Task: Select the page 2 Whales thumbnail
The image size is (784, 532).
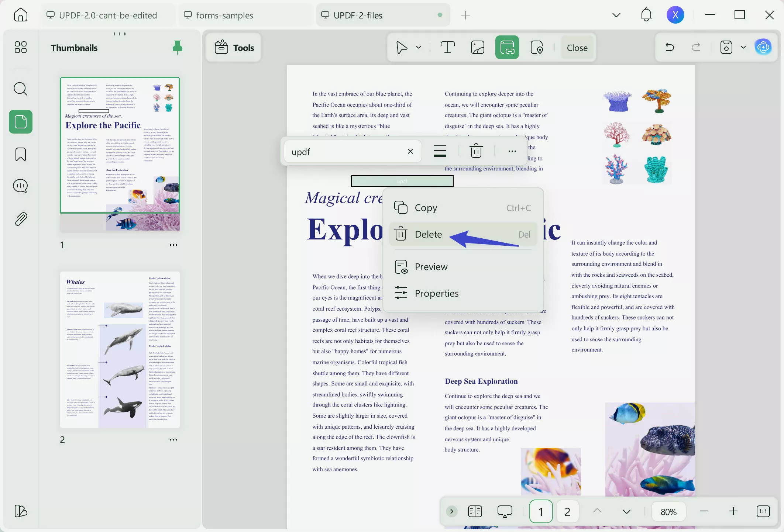Action: pos(120,350)
